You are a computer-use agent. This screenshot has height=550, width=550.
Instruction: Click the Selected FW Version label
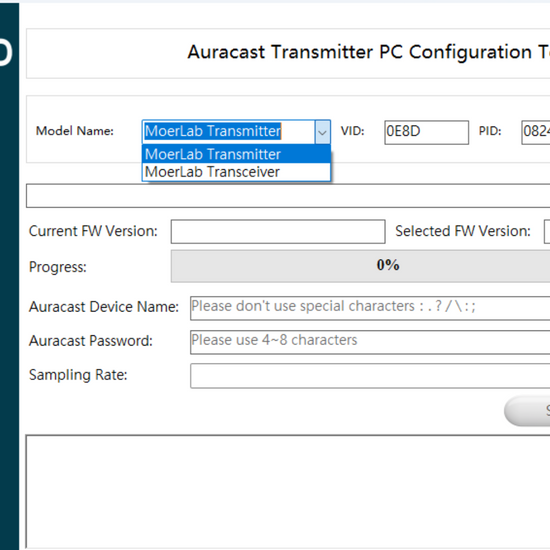tap(463, 231)
